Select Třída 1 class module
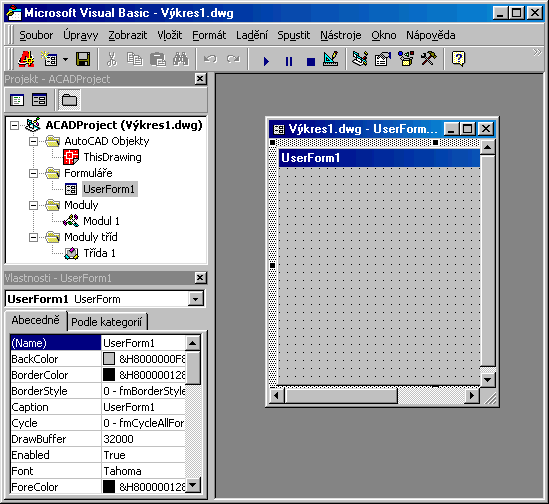549x504 pixels. pyautogui.click(x=99, y=253)
